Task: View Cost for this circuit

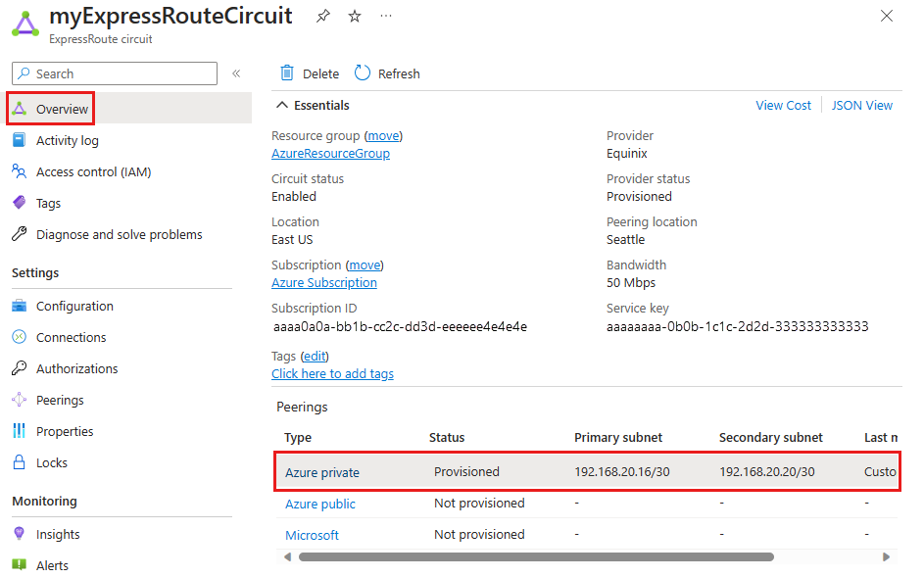Action: pyautogui.click(x=783, y=105)
